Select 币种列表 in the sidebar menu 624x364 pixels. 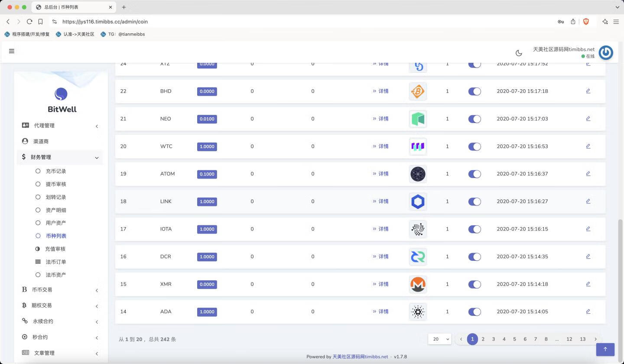pyautogui.click(x=56, y=236)
